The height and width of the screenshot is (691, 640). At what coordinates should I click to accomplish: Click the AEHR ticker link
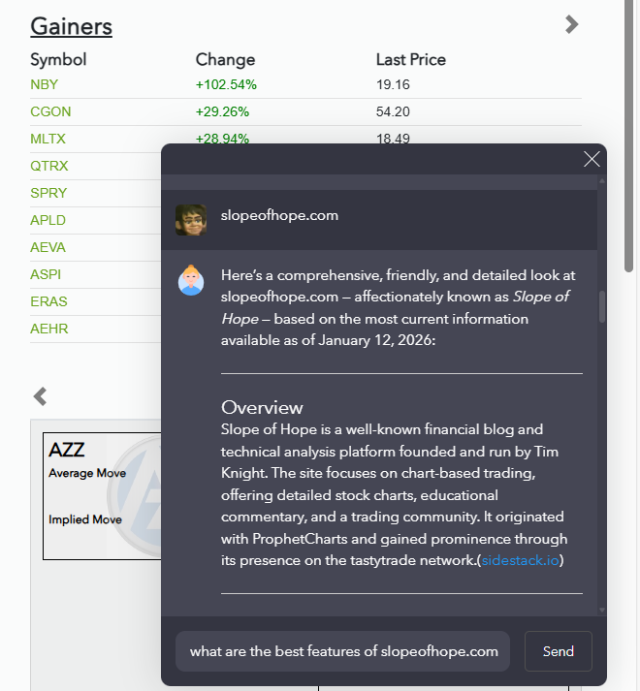[49, 328]
